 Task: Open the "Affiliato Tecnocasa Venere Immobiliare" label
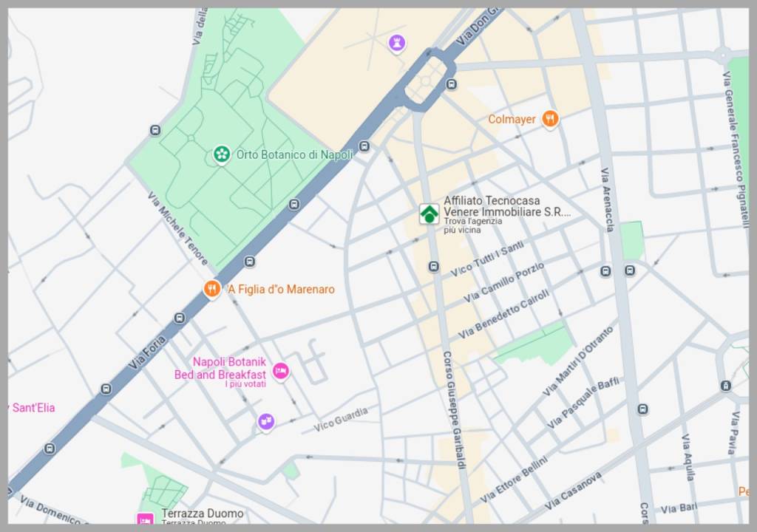(x=507, y=206)
